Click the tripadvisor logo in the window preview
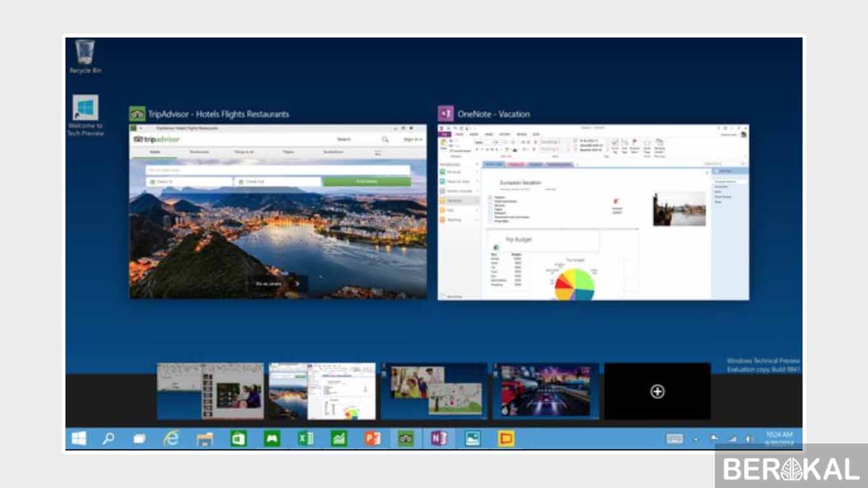Screen dimensions: 868x488 (156, 139)
